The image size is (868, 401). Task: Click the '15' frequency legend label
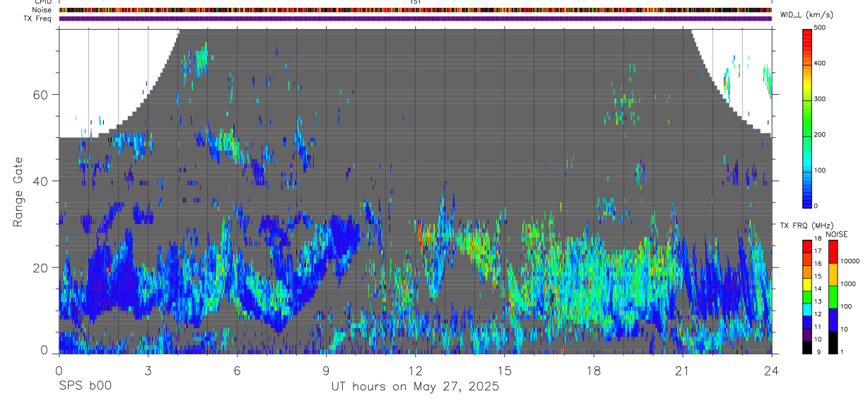coord(818,277)
